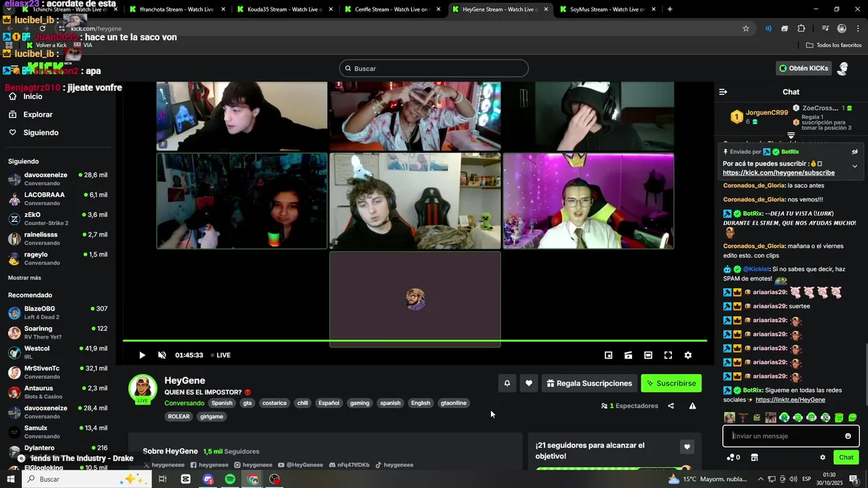Play the stream video

pyautogui.click(x=142, y=355)
